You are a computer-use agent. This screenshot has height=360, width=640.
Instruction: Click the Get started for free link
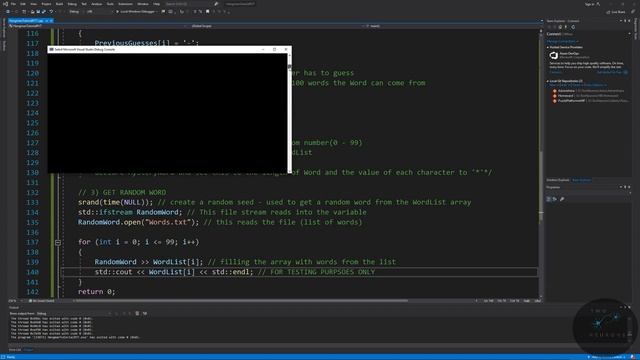coord(609,72)
